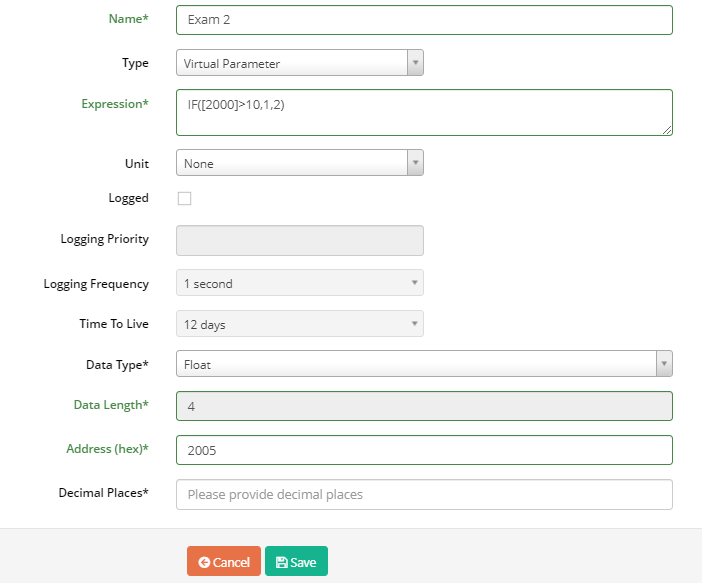702x583 pixels.
Task: Click the arrow on the Type dropdown
Action: point(415,63)
